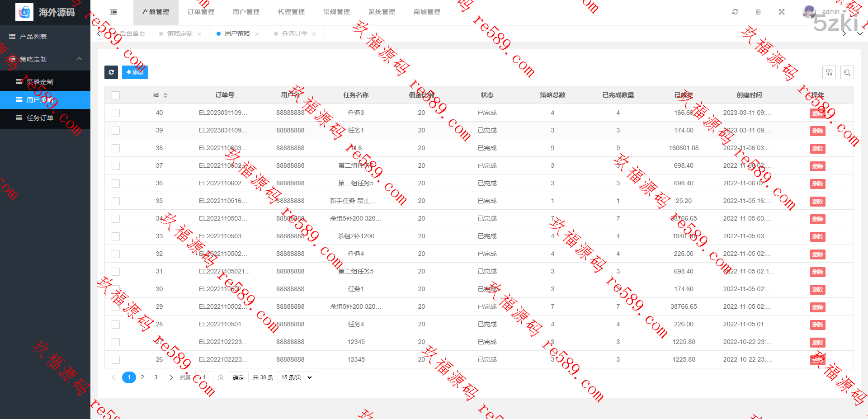This screenshot has height=419, width=868.
Task: Go to page 2
Action: tap(142, 377)
